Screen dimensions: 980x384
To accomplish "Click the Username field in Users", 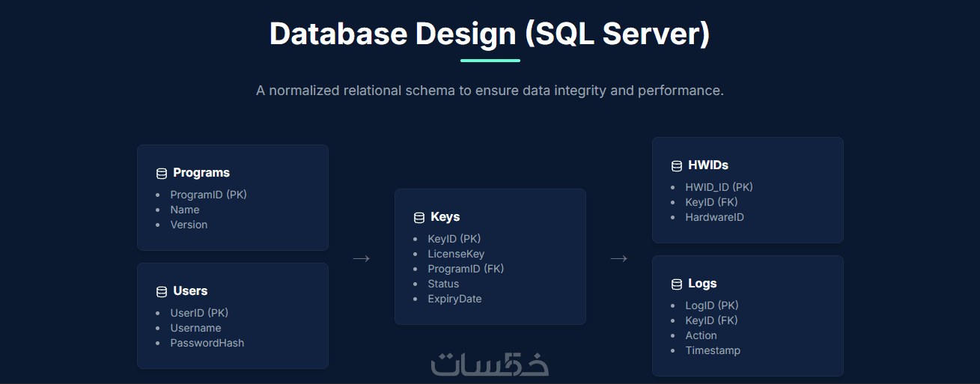I will (x=195, y=328).
